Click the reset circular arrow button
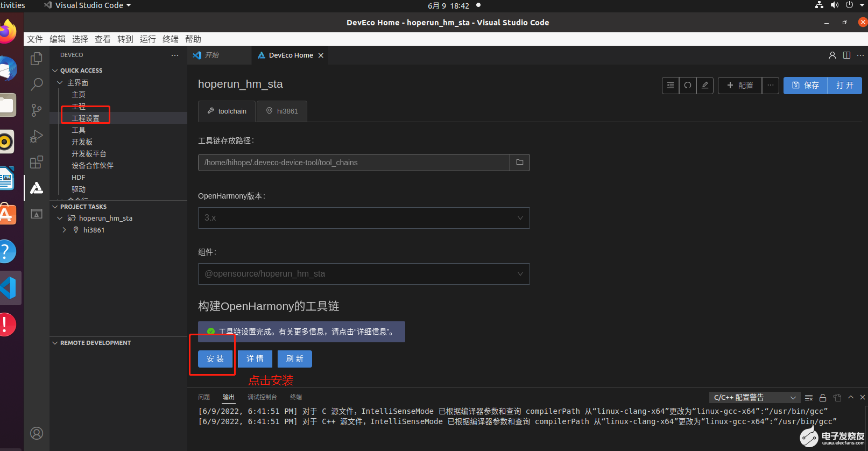This screenshot has height=451, width=868. pyautogui.click(x=688, y=85)
